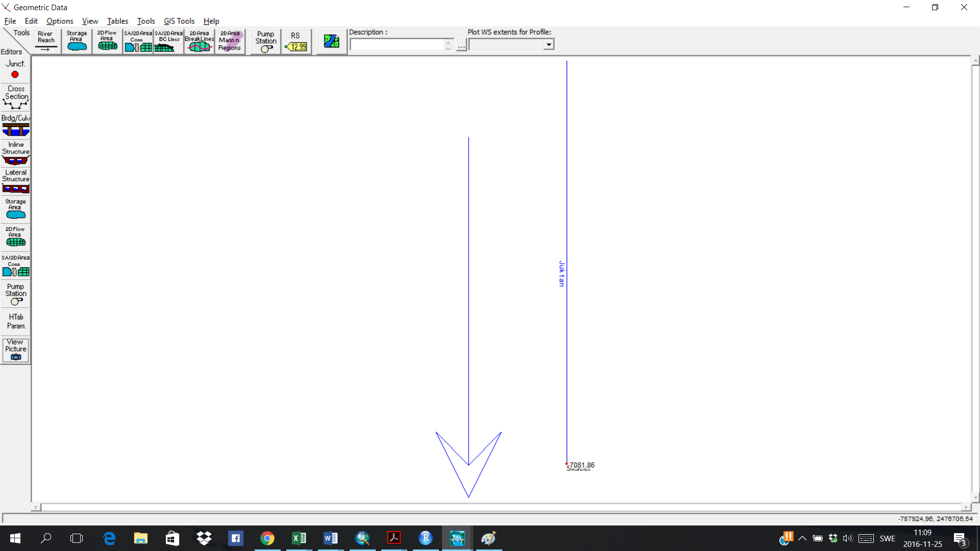Select the River Reach drawing tool
The width and height of the screenshot is (980, 551).
coord(46,41)
